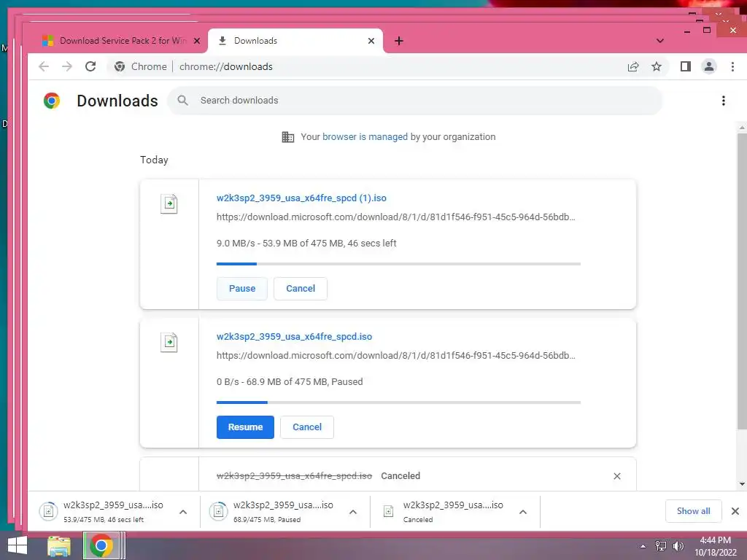Open the Downloads page more actions menu
The image size is (747, 560).
coord(723,101)
